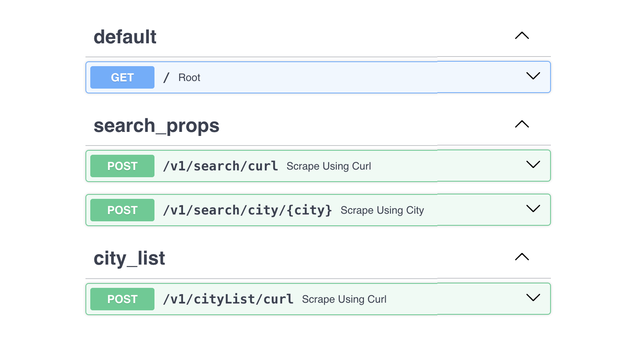Click the Scrape Using Curl summary text

tap(329, 166)
